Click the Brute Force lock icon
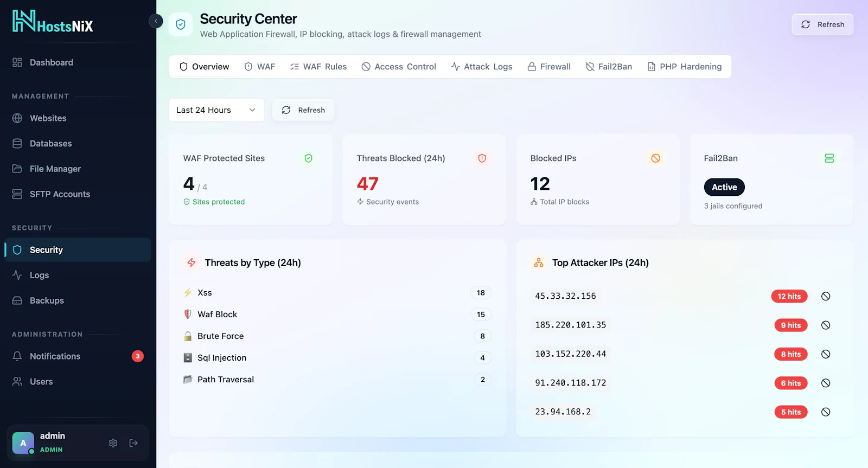 pyautogui.click(x=188, y=336)
